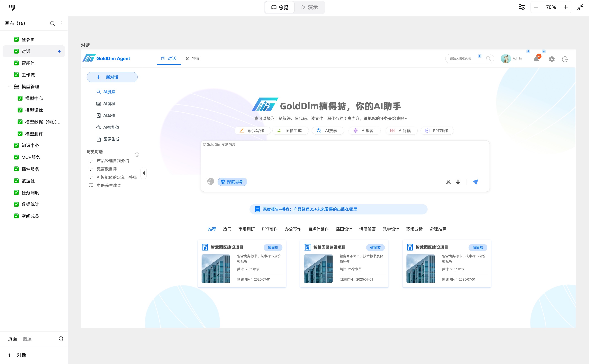Viewport: 589px width, 364px height.
Task: Click the paper plane send icon
Action: click(x=475, y=182)
